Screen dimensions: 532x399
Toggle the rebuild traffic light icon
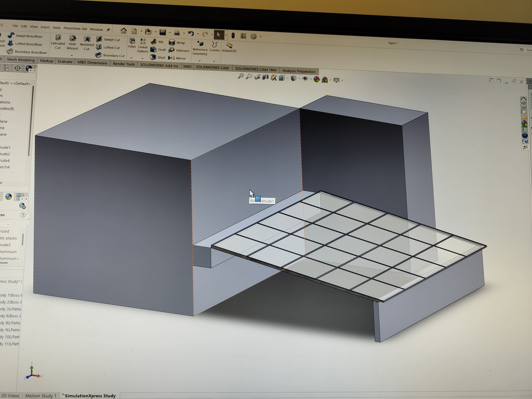233,36
